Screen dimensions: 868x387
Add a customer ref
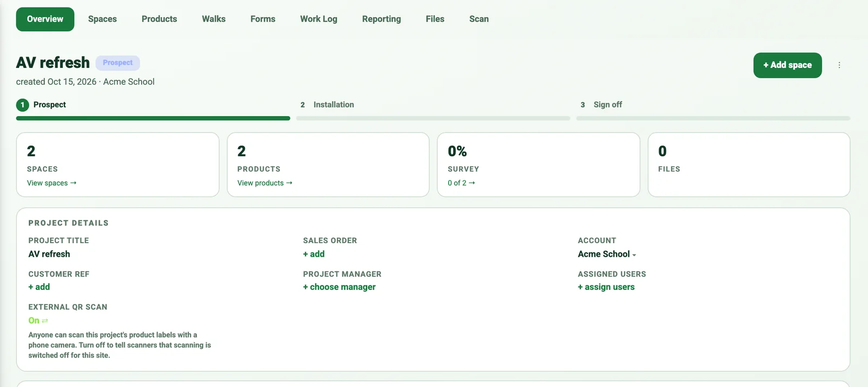click(x=39, y=287)
